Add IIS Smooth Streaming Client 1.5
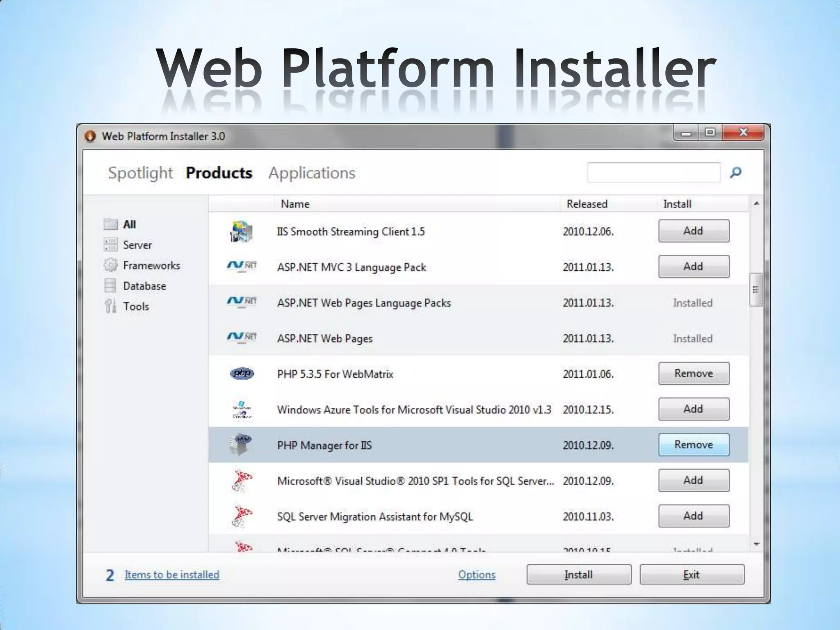The width and height of the screenshot is (840, 630). 694,231
